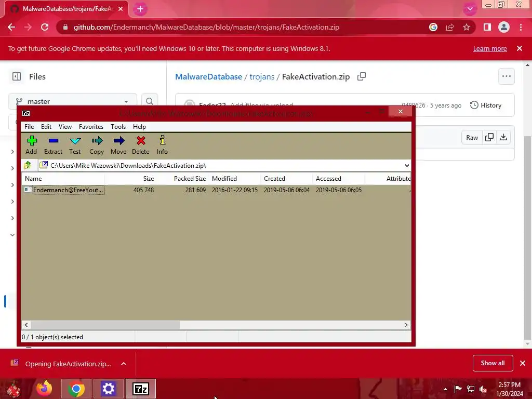Open the 7-Zip Edit menu
Screen dimensions: 532x399
tap(46, 127)
